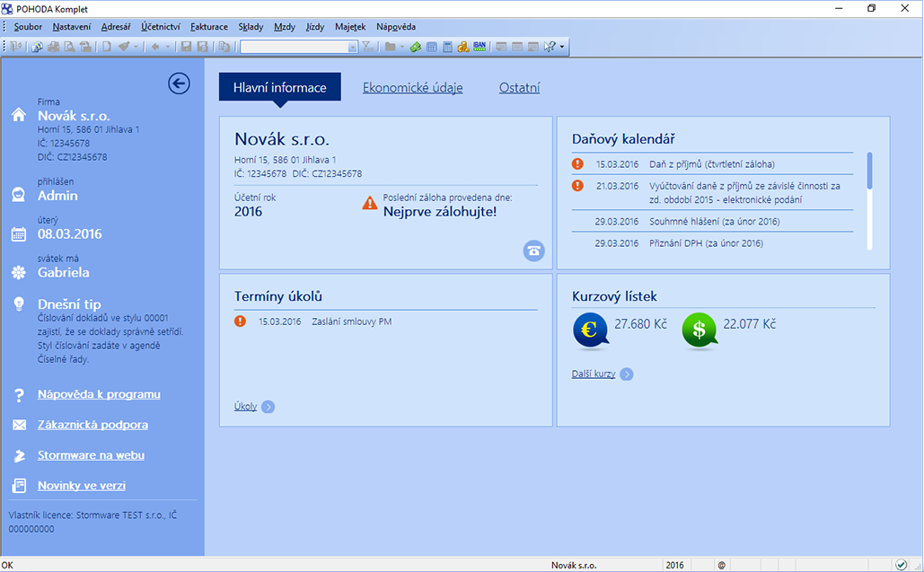Open the Sklady menu

[251, 27]
